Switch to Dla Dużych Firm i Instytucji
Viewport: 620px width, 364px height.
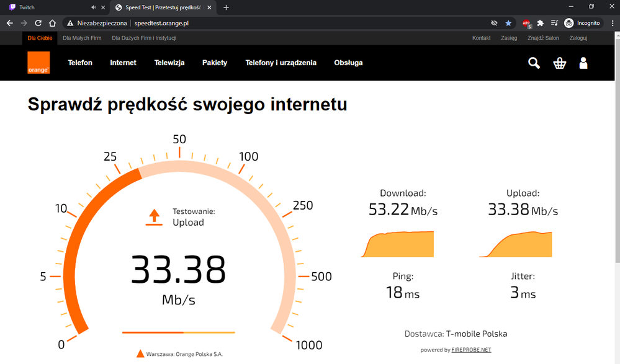[144, 38]
